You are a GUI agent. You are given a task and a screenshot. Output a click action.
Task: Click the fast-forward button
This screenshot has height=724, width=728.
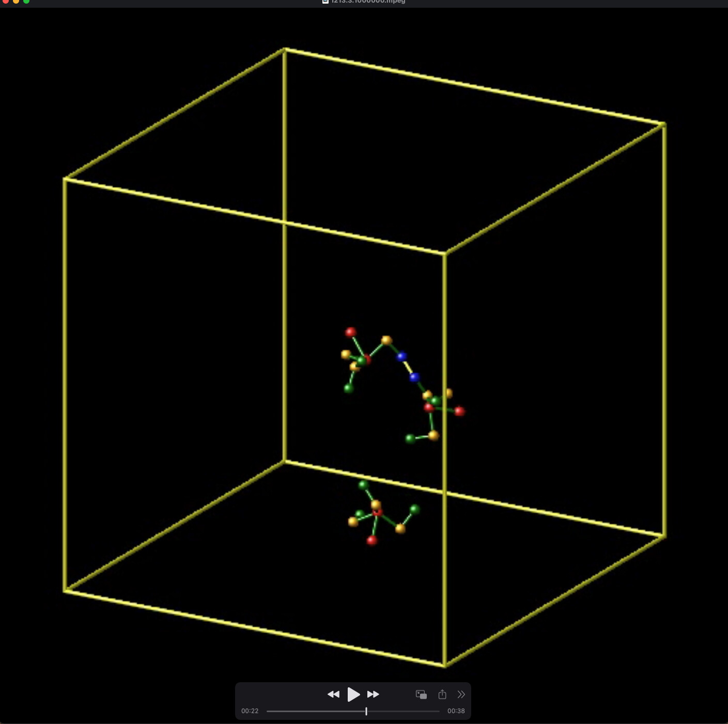pyautogui.click(x=373, y=695)
